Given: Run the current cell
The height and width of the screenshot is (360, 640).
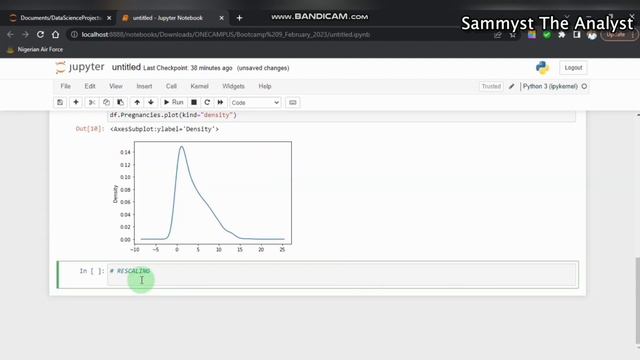Looking at the screenshot, I should pos(173,102).
